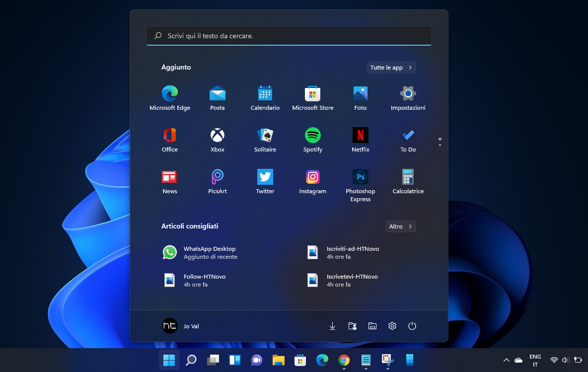
Task: Open the Xbox app
Action: pyautogui.click(x=217, y=140)
